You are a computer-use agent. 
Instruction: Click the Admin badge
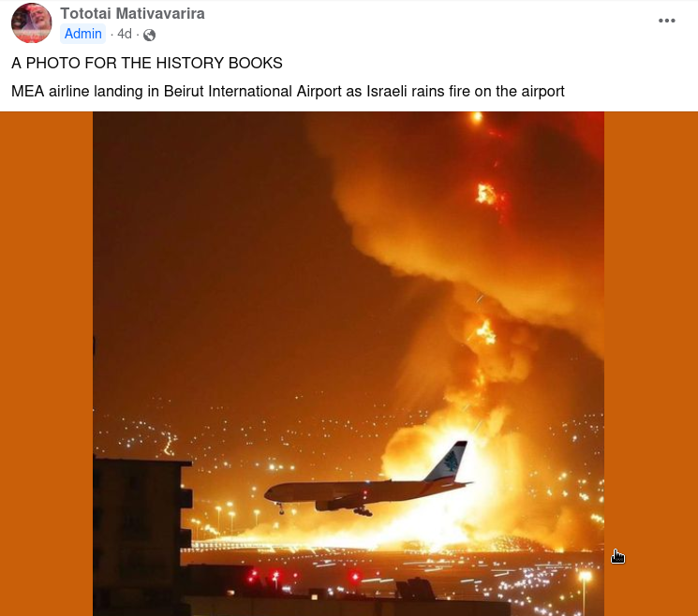point(82,34)
